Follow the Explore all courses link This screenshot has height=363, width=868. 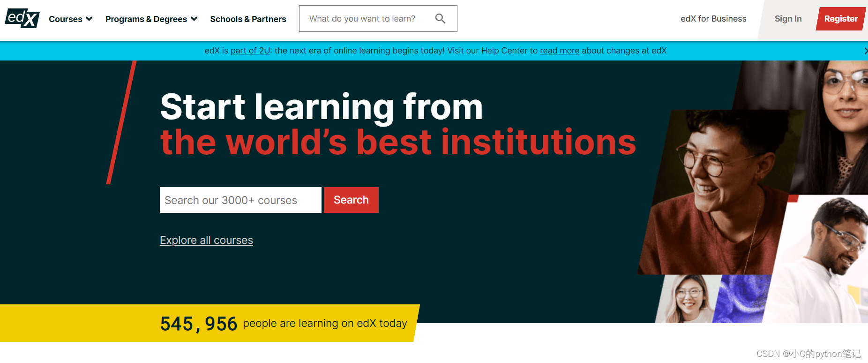(x=206, y=240)
